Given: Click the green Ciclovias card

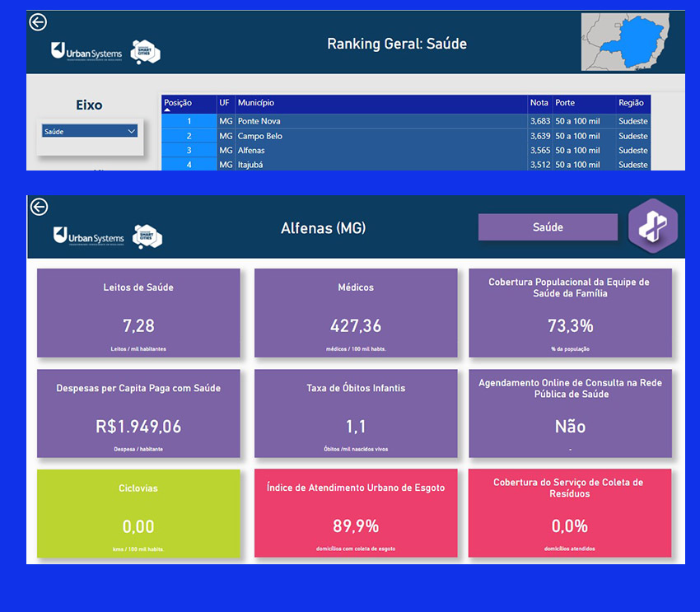Looking at the screenshot, I should pyautogui.click(x=138, y=513).
